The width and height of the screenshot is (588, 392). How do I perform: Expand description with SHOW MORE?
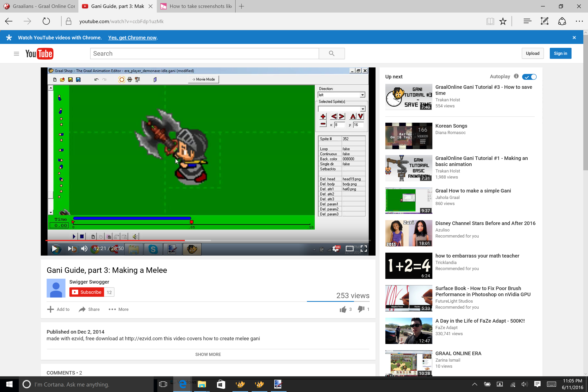pos(208,355)
